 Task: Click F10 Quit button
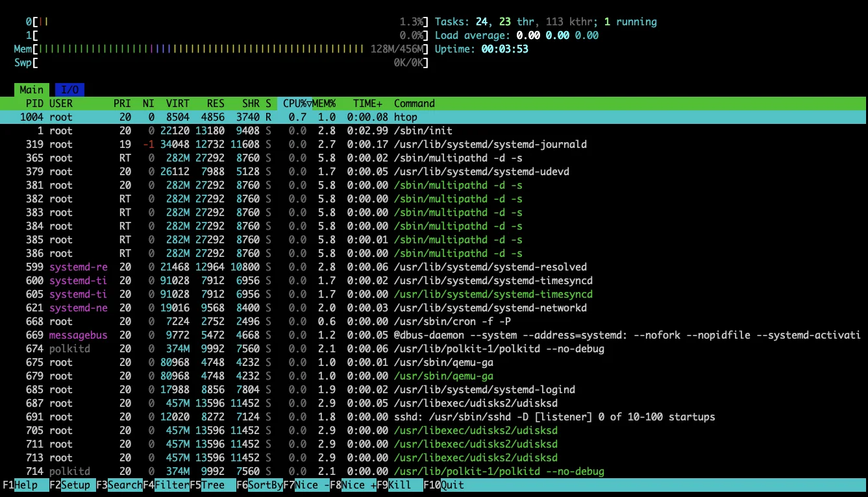444,485
